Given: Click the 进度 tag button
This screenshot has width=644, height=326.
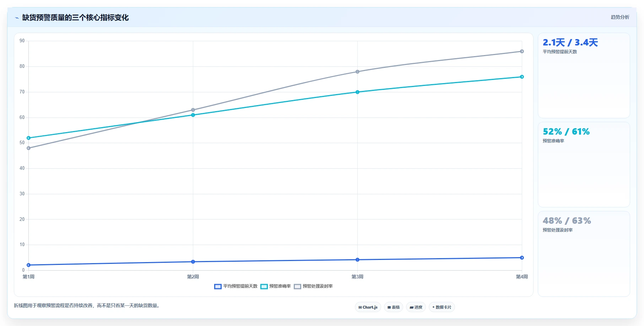Looking at the screenshot, I should point(416,307).
